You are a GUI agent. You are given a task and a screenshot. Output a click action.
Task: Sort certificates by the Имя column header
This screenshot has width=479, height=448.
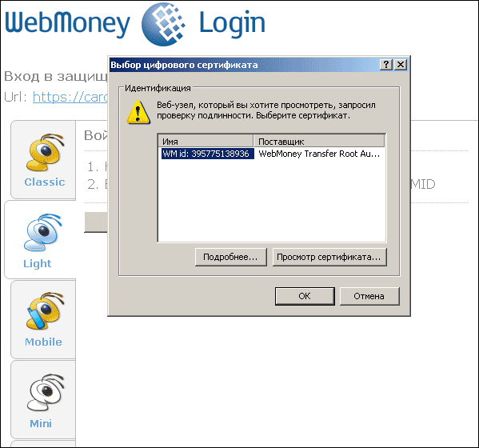click(x=206, y=141)
